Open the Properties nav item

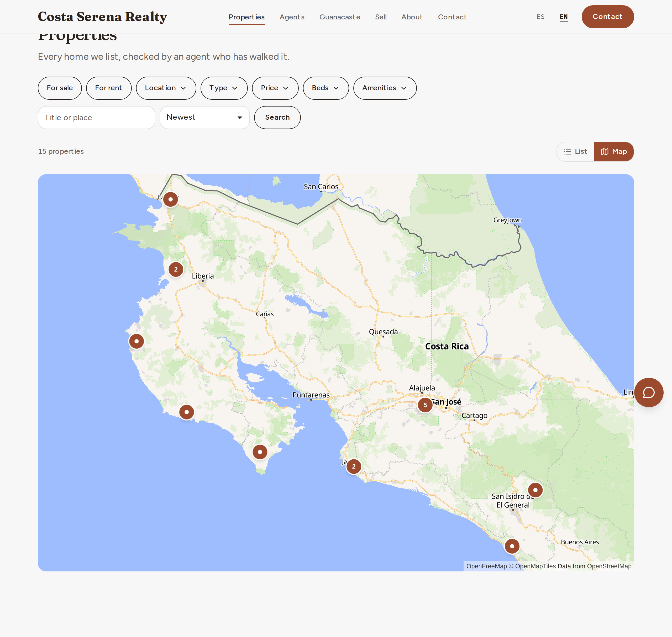pyautogui.click(x=247, y=17)
